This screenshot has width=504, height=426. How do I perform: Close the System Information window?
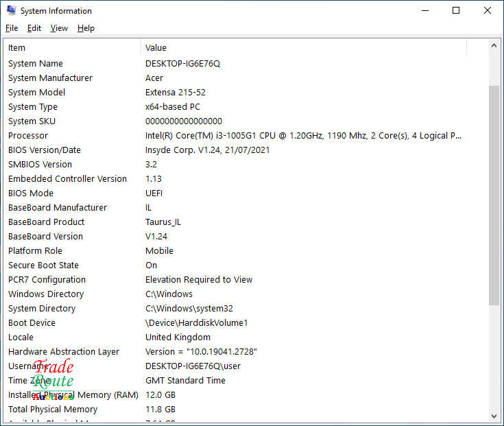[x=488, y=10]
